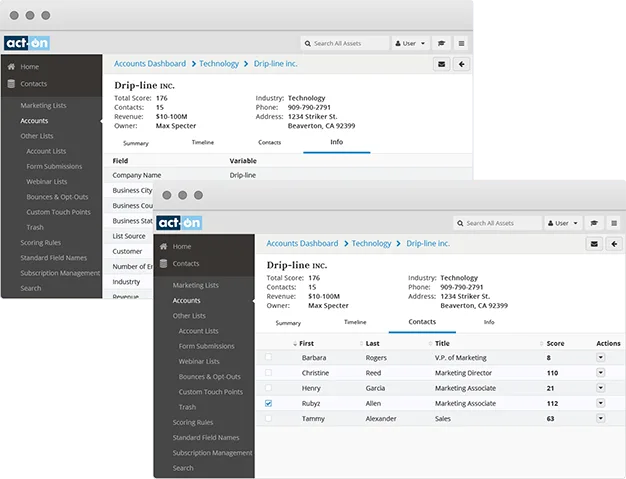Switch to the Summary tab in the front window
The height and width of the screenshot is (479, 626).
coord(288,323)
